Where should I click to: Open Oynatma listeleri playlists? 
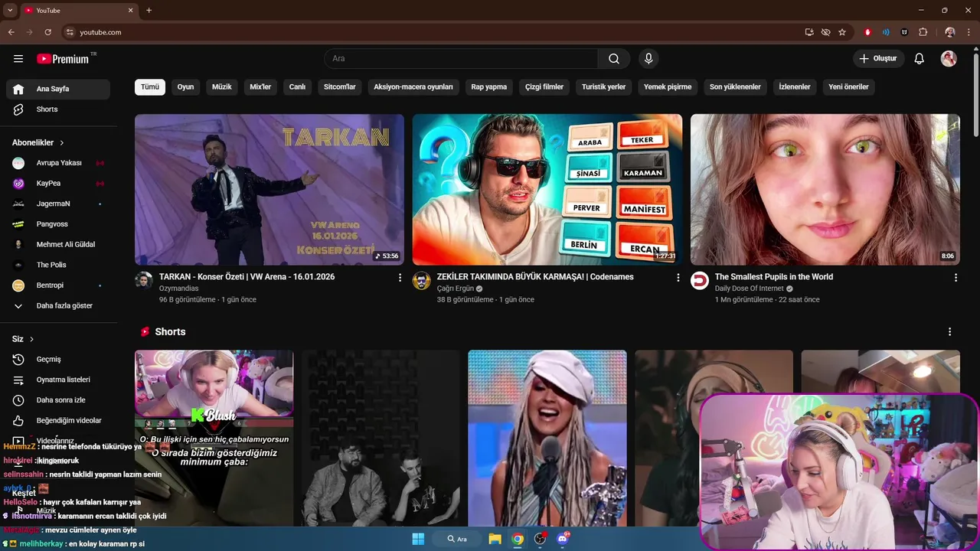(58, 380)
